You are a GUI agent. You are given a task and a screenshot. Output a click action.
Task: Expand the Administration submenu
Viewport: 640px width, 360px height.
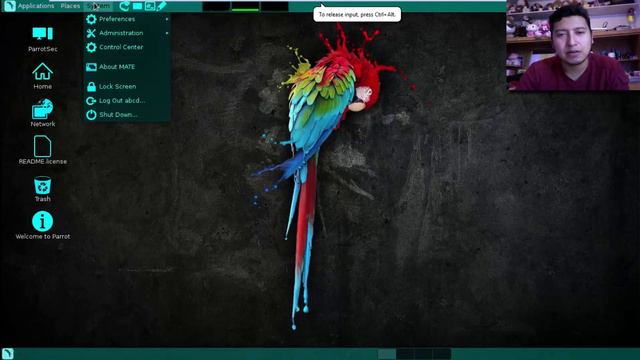click(127, 33)
